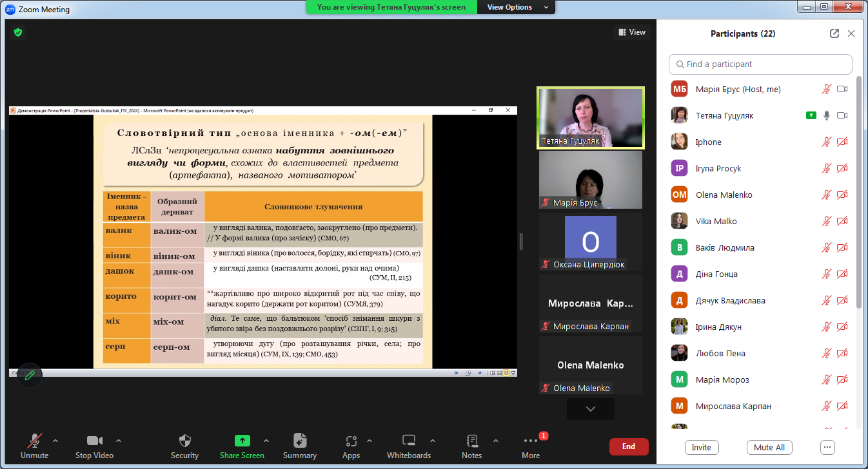Open the View Options dropdown
868x469 pixels.
[x=517, y=7]
